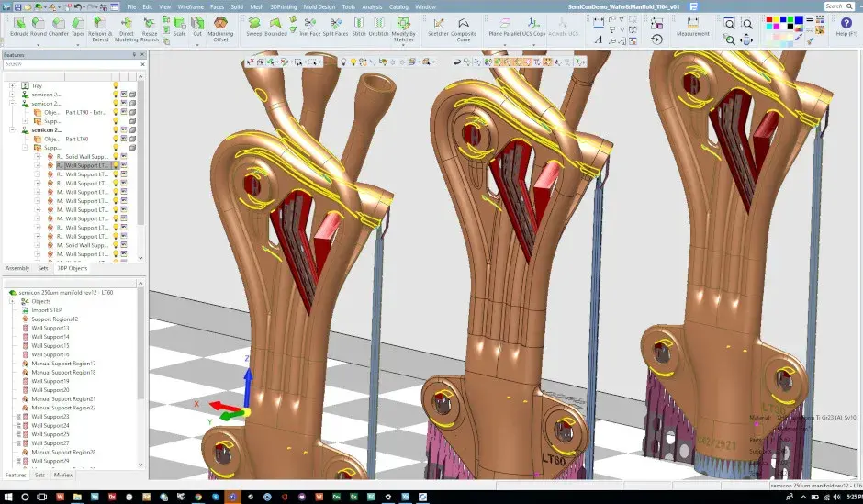
Task: Click the Chamfer tool icon
Action: [60, 26]
